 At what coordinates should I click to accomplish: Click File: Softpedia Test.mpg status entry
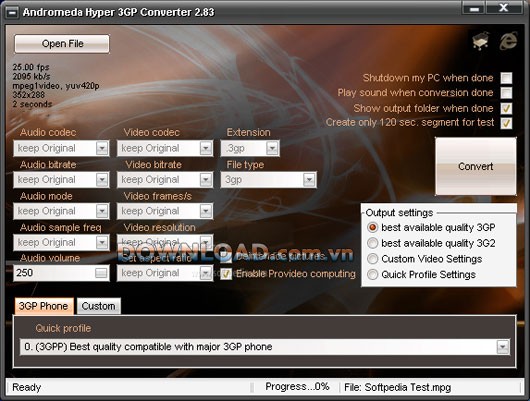(x=398, y=387)
